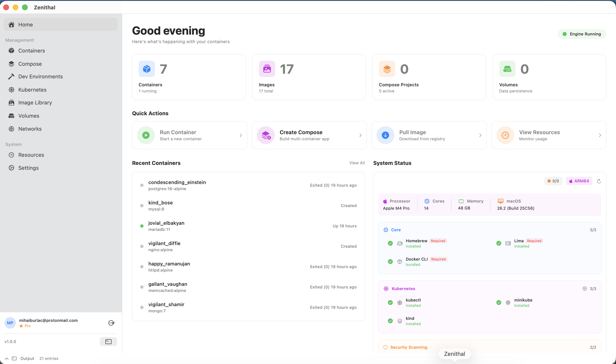Screen dimensions: 616x364
Task: Open the Kubernetes settings gear in System Status
Action: (x=585, y=289)
